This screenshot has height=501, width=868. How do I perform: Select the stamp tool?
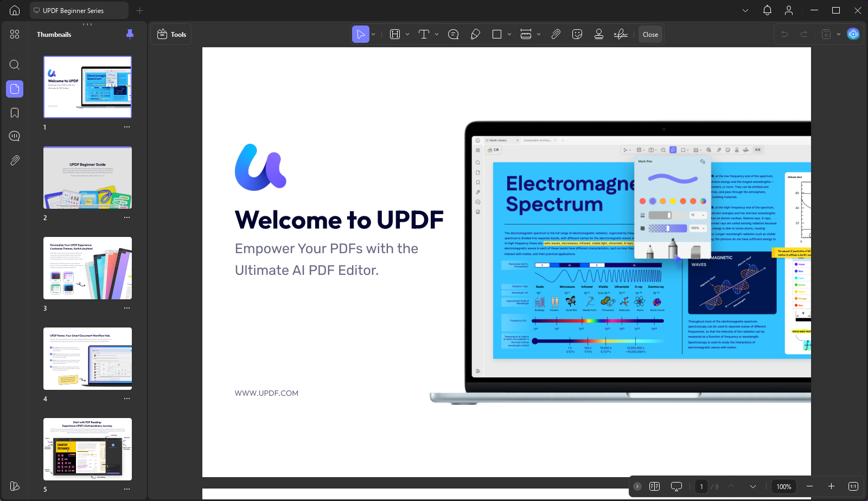599,34
